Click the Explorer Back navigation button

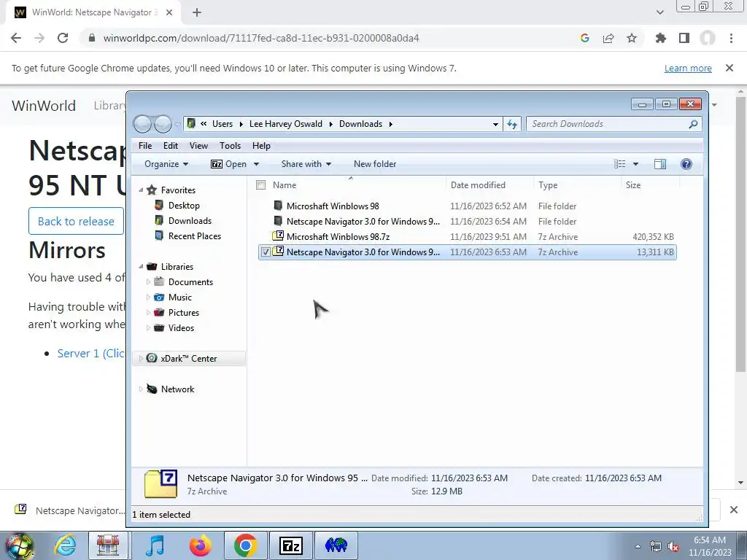point(142,124)
